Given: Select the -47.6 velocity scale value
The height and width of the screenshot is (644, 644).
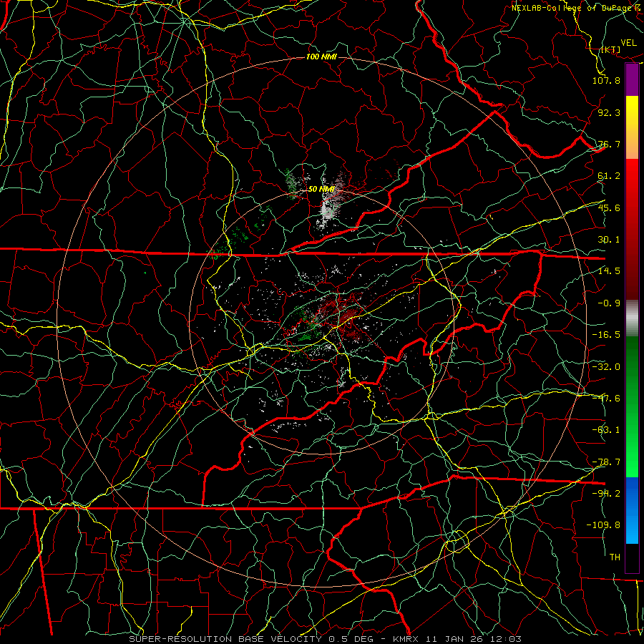Looking at the screenshot, I should [606, 399].
